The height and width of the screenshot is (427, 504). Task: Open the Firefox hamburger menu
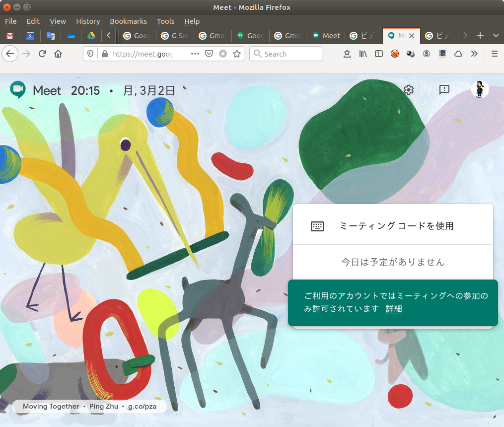(x=494, y=54)
